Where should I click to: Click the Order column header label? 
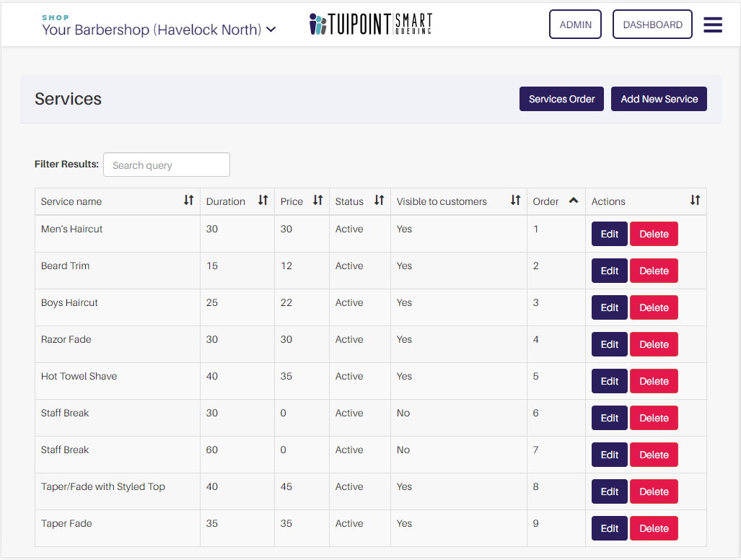coord(545,201)
